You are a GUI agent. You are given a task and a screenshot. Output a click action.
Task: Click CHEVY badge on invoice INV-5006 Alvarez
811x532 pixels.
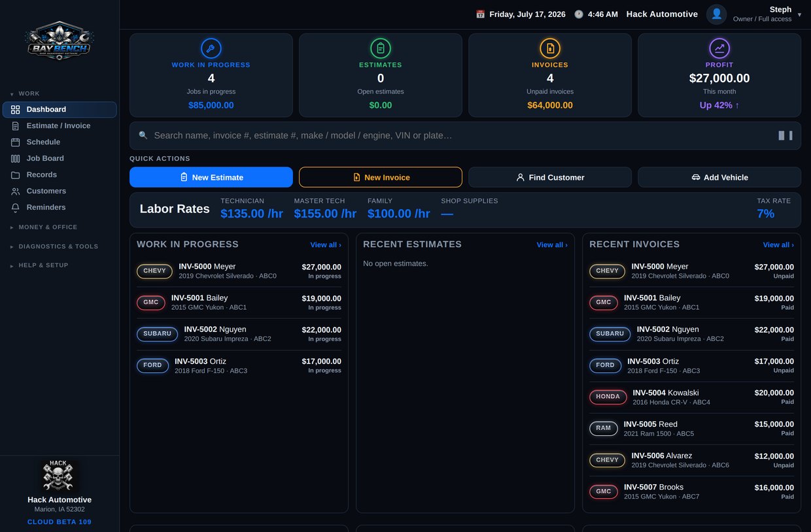[x=607, y=460]
